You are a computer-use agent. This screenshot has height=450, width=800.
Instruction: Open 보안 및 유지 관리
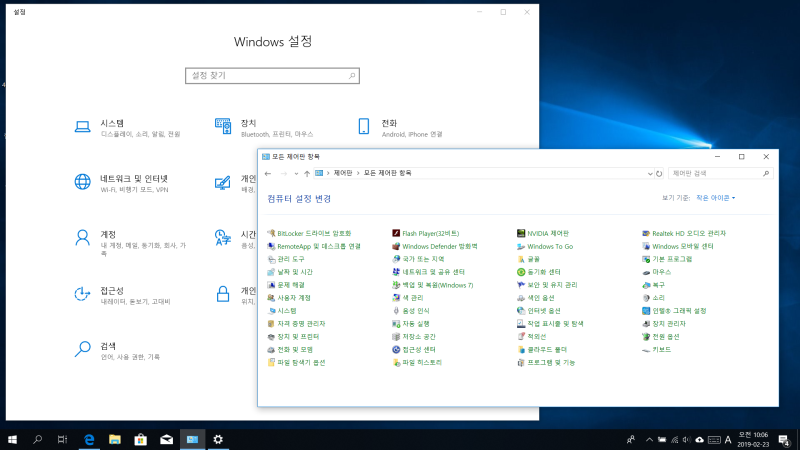pos(547,285)
